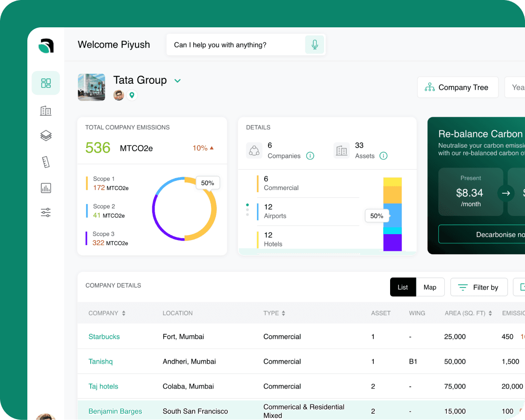Open the Starbucks company link
The width and height of the screenshot is (525, 420).
click(x=104, y=337)
